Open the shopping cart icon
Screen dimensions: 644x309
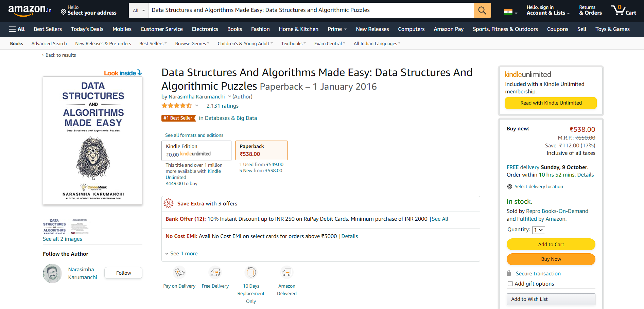point(624,10)
